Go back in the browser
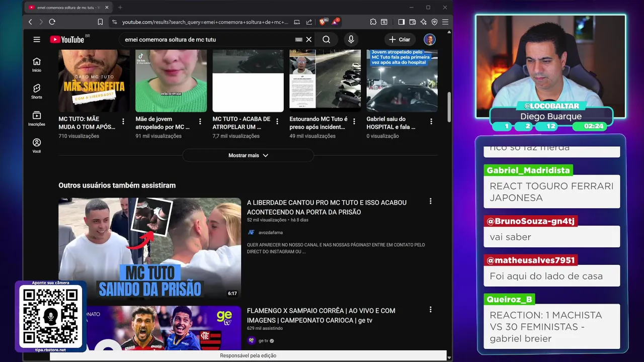This screenshot has height=362, width=644. 30,22
